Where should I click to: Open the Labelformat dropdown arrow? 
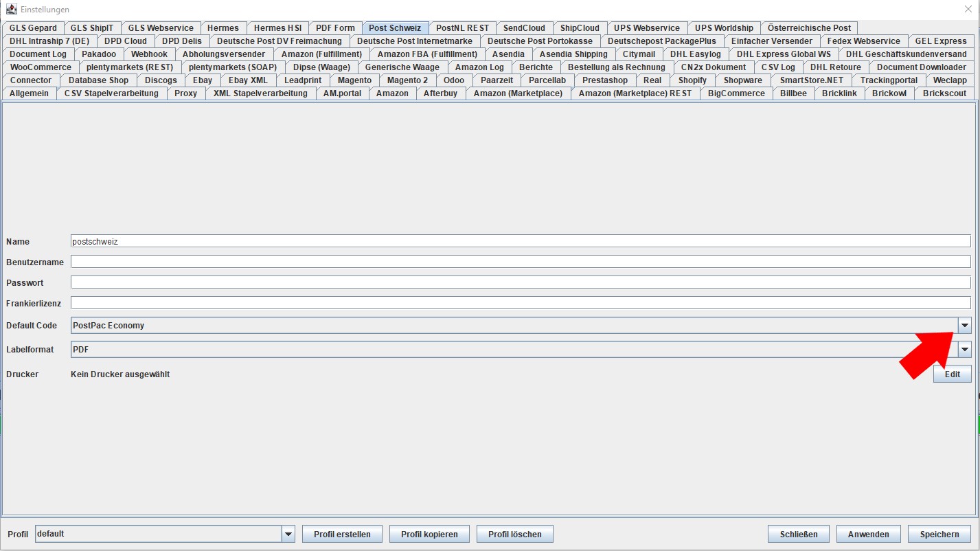click(965, 350)
